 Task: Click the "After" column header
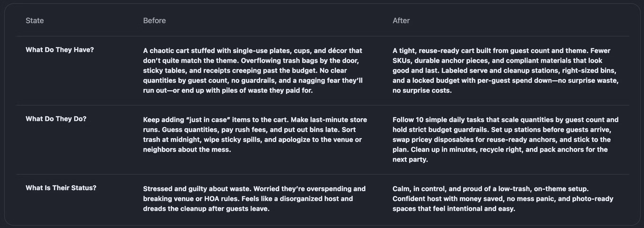coord(401,20)
